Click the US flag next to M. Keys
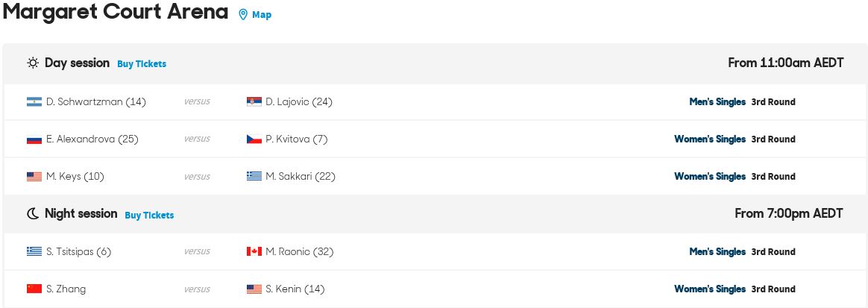The width and height of the screenshot is (868, 308). point(34,177)
